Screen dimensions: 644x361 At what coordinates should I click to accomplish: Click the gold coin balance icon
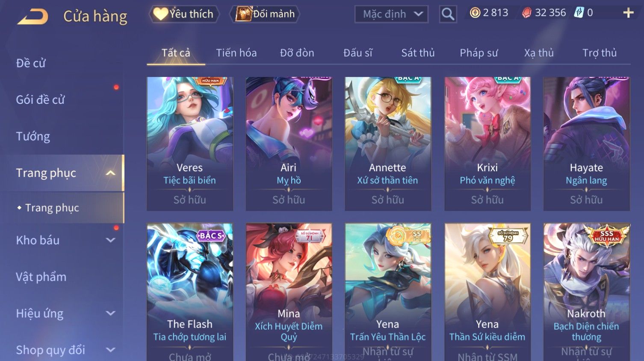pos(475,13)
